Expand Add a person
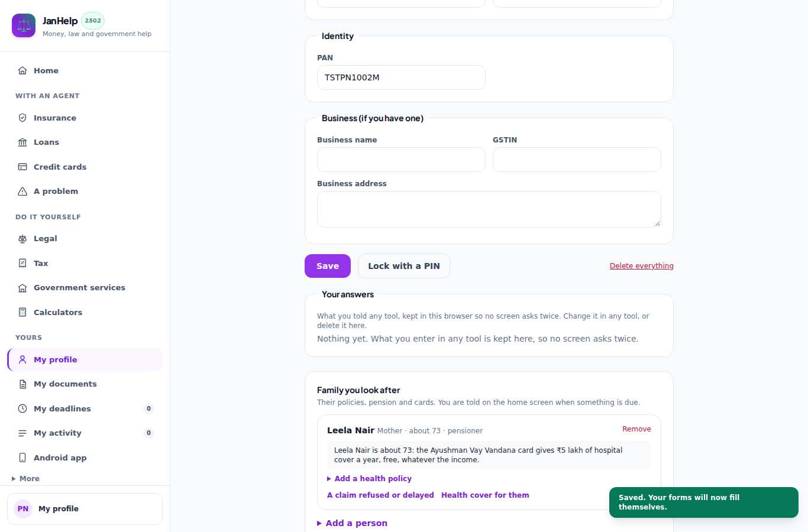 tap(352, 523)
